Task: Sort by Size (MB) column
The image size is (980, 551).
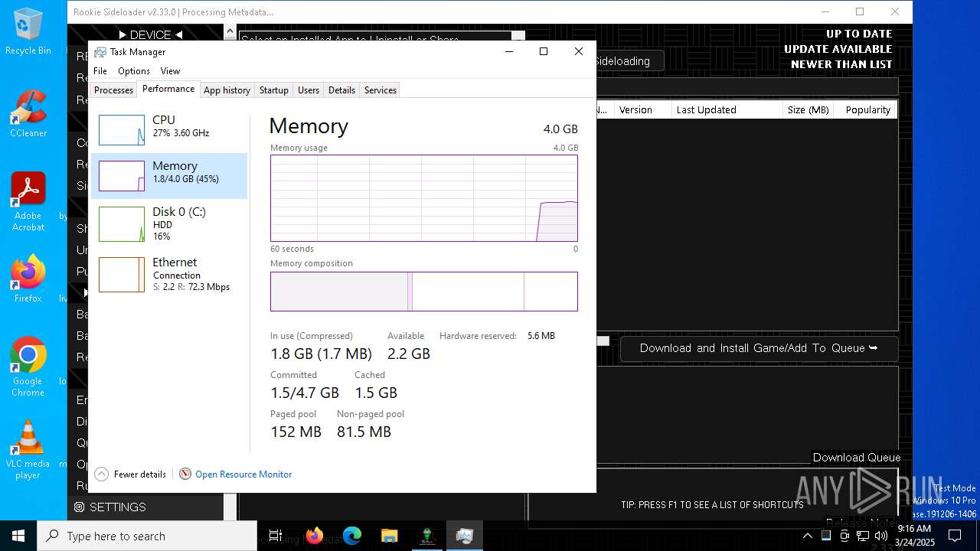Action: tap(808, 110)
